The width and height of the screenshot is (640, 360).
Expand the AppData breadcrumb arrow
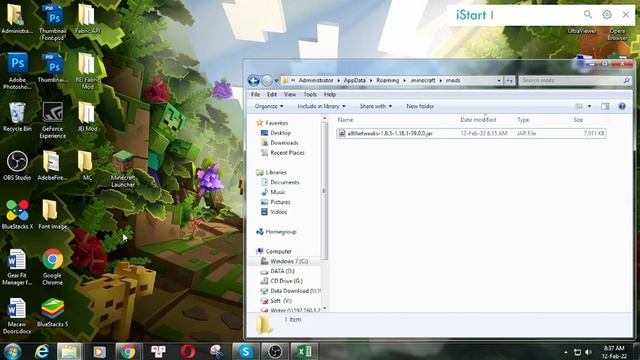pyautogui.click(x=371, y=80)
